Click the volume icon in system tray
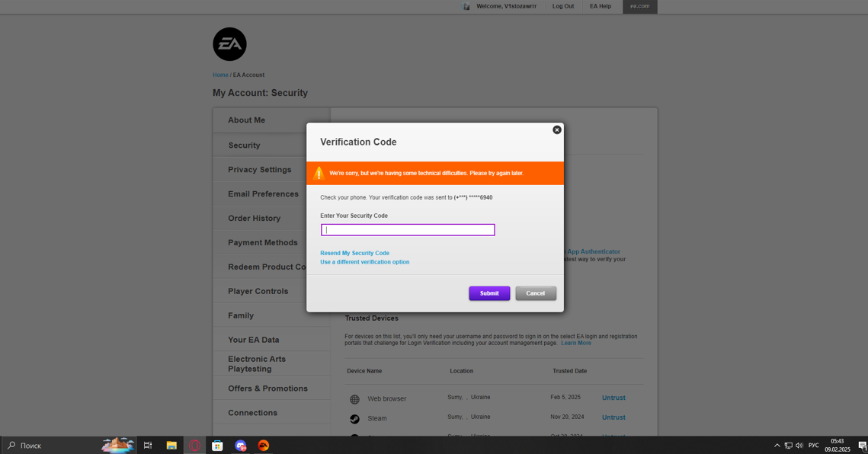This screenshot has width=868, height=454. (799, 446)
